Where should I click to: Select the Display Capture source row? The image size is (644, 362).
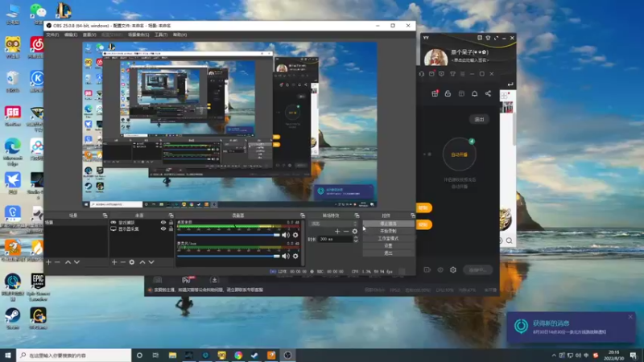[142, 229]
